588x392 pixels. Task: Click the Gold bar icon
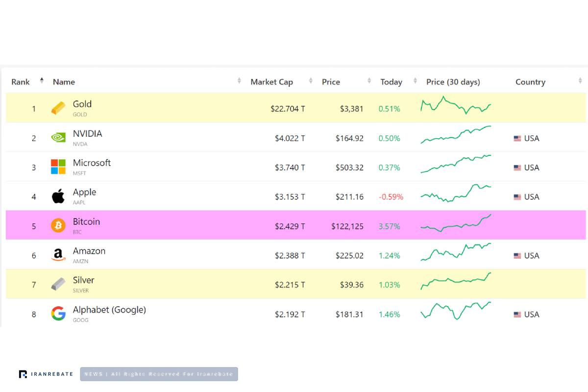point(58,108)
